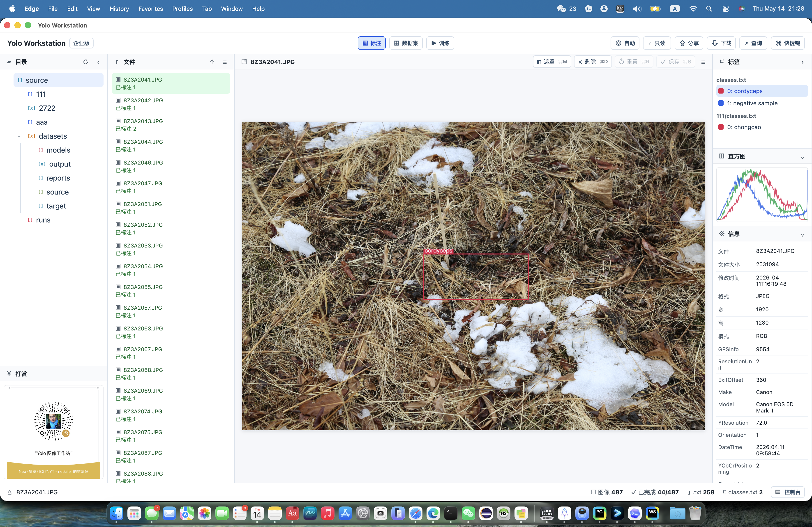
Task: Collapse the 标签 panel chevron
Action: pos(803,62)
